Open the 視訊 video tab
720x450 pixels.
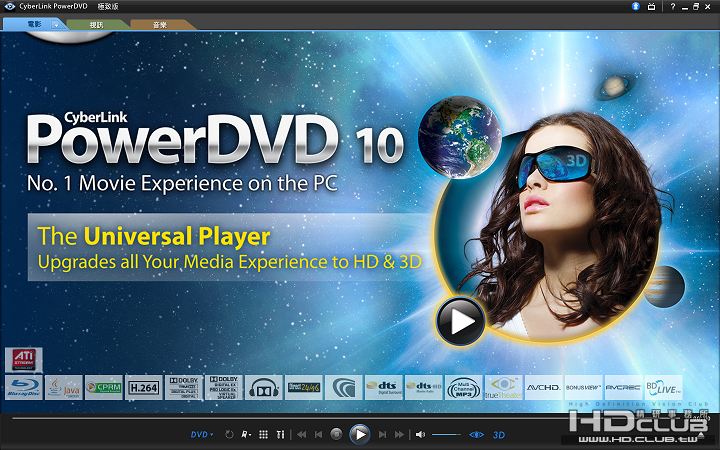[x=96, y=25]
